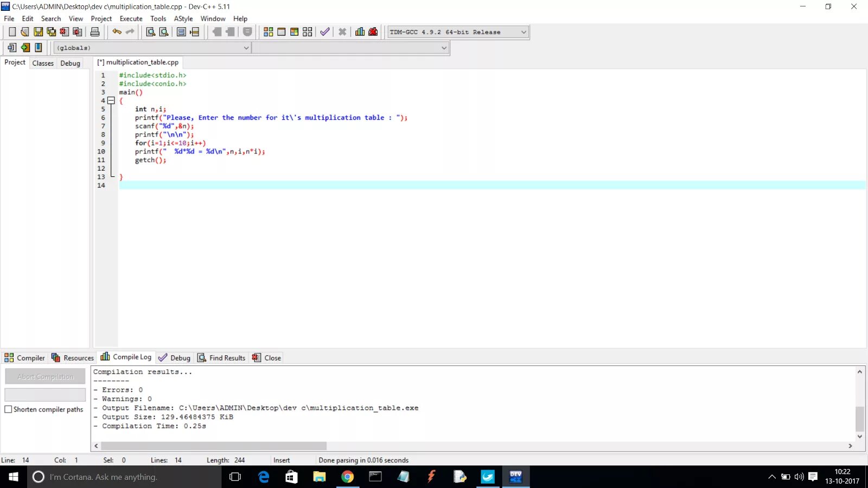This screenshot has height=488, width=868.
Task: Switch to the bottom Debug tab
Action: (x=174, y=358)
